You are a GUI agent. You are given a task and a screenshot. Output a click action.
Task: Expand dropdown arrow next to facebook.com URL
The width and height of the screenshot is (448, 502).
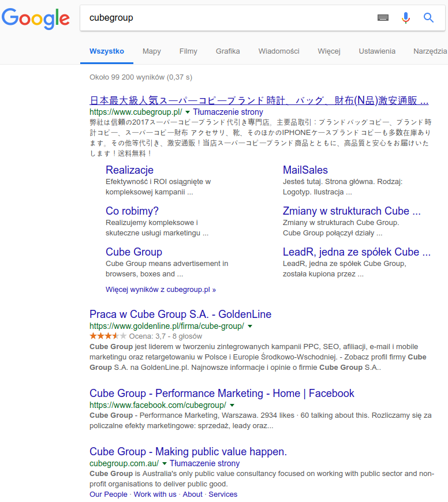[x=232, y=405]
